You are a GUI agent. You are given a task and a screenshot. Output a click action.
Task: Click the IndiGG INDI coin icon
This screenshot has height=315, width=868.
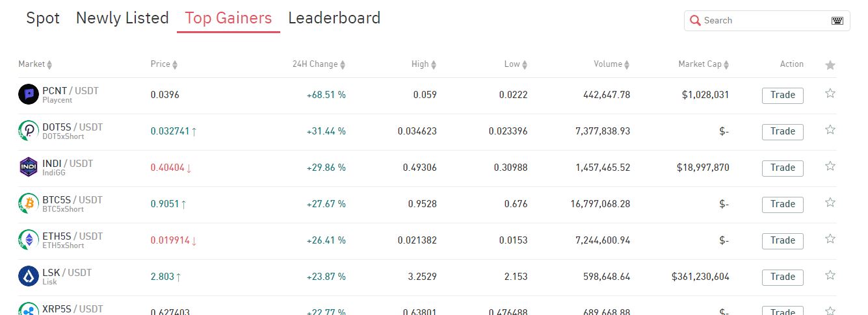29,168
